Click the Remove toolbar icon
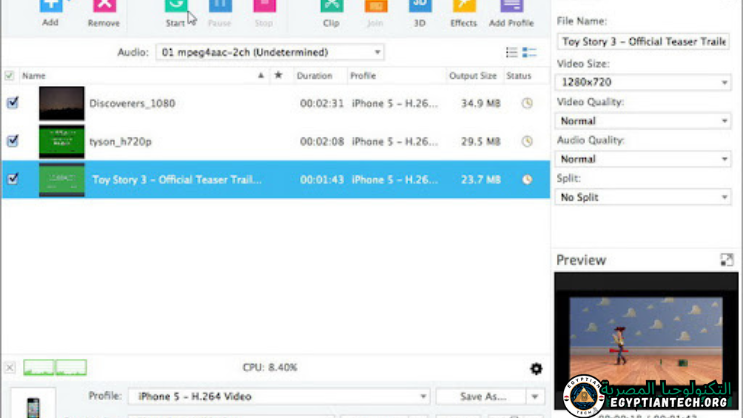This screenshot has width=743, height=418. coord(104,8)
